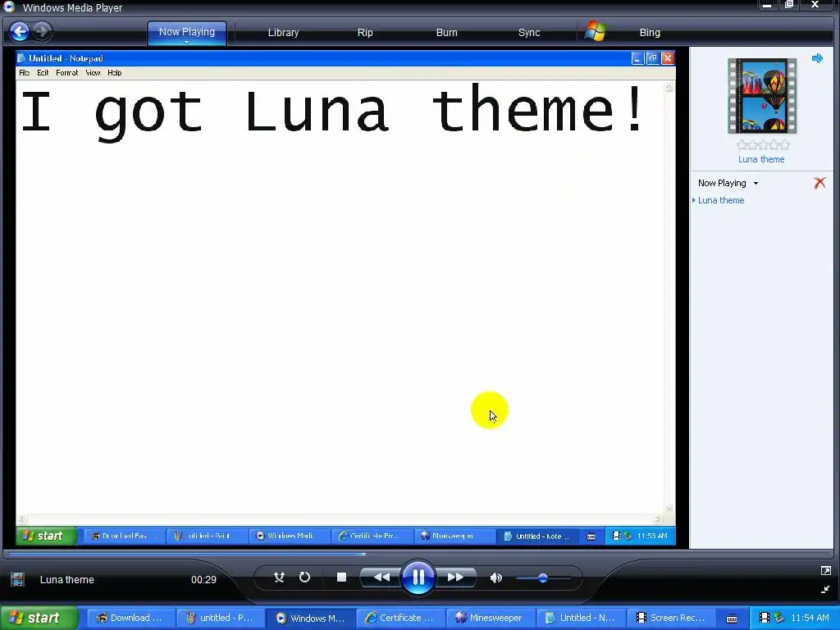Switch to Minesweeper from taskbar
Screen dimensions: 840x630
pos(491,618)
